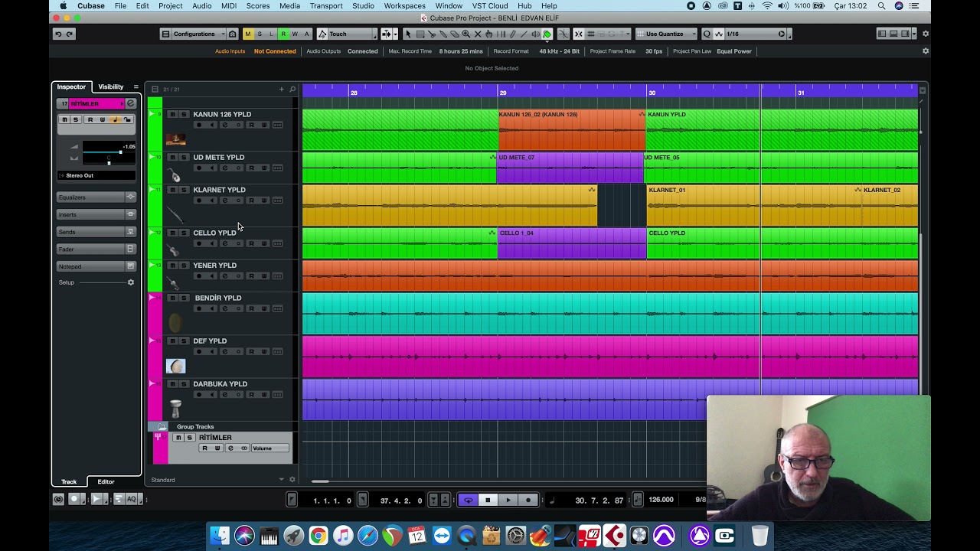Click the tempo value 126.000
Image resolution: width=980 pixels, height=551 pixels.
661,500
